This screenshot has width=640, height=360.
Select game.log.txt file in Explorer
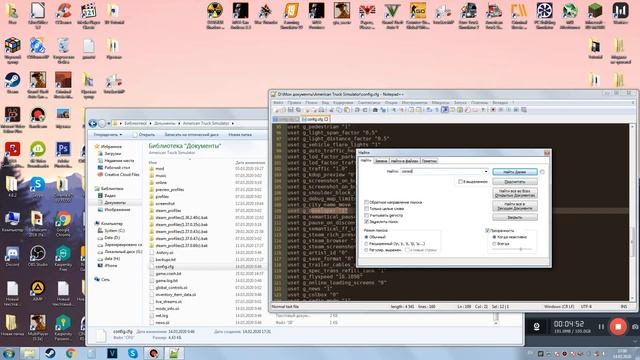point(167,280)
